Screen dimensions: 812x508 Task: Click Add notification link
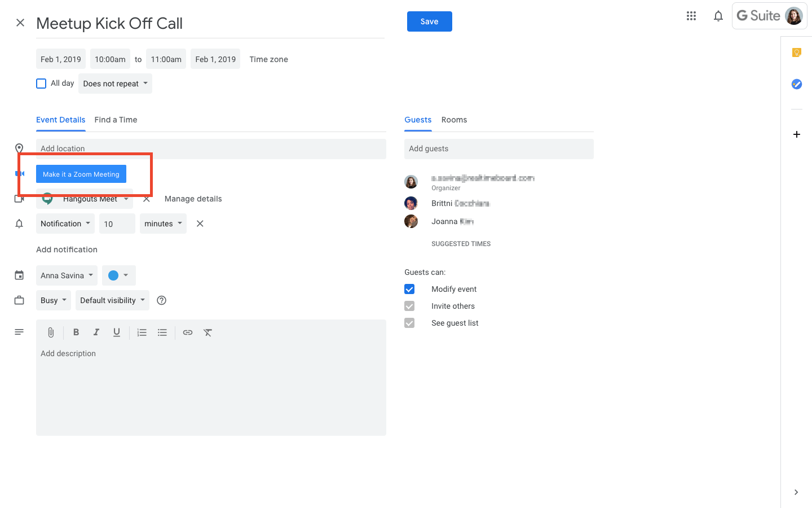[x=67, y=249]
